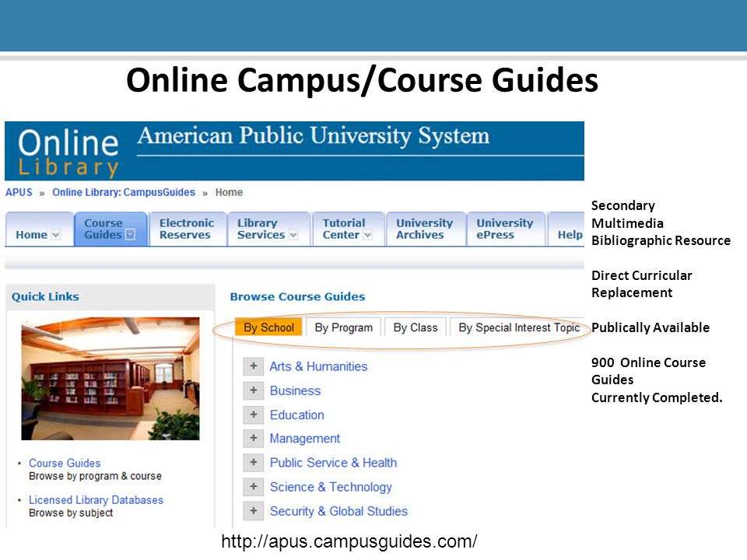The width and height of the screenshot is (747, 560).
Task: Click the Browse Course Guides heading
Action: pos(297,296)
